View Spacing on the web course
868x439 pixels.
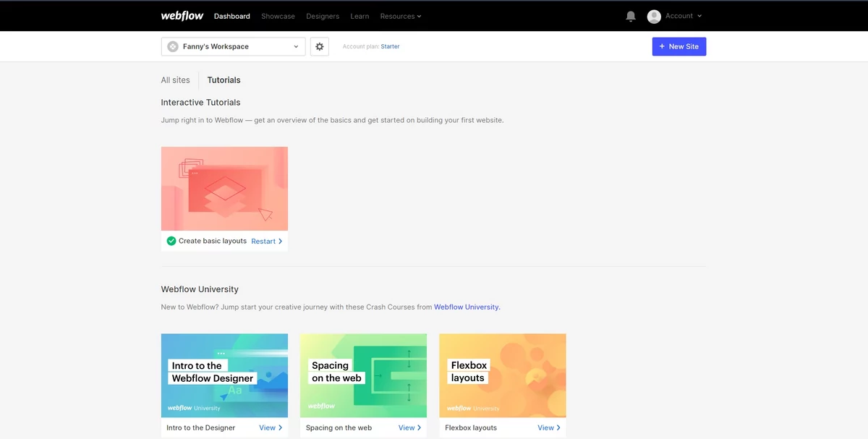click(410, 427)
